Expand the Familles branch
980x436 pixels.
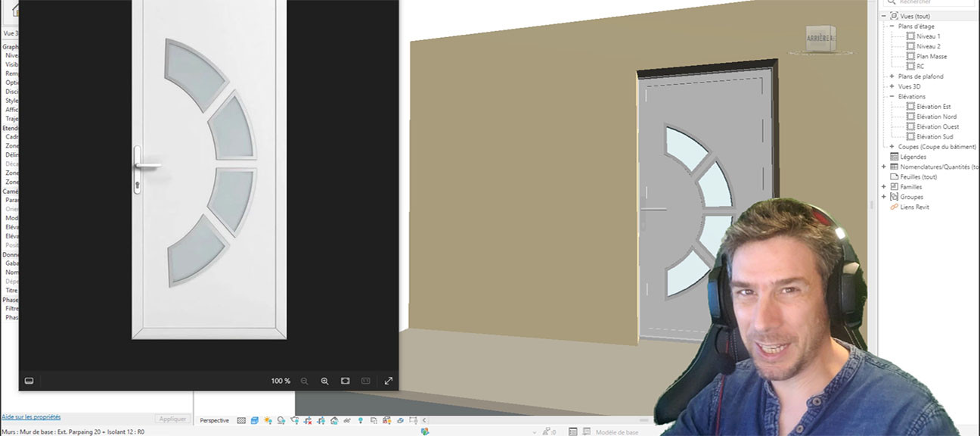click(884, 187)
